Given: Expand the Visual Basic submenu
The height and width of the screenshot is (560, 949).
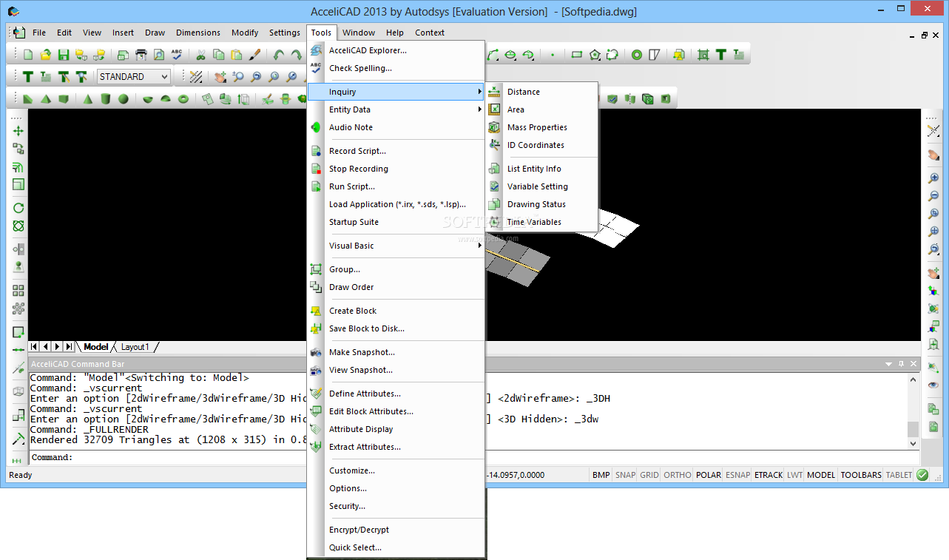Looking at the screenshot, I should 396,246.
